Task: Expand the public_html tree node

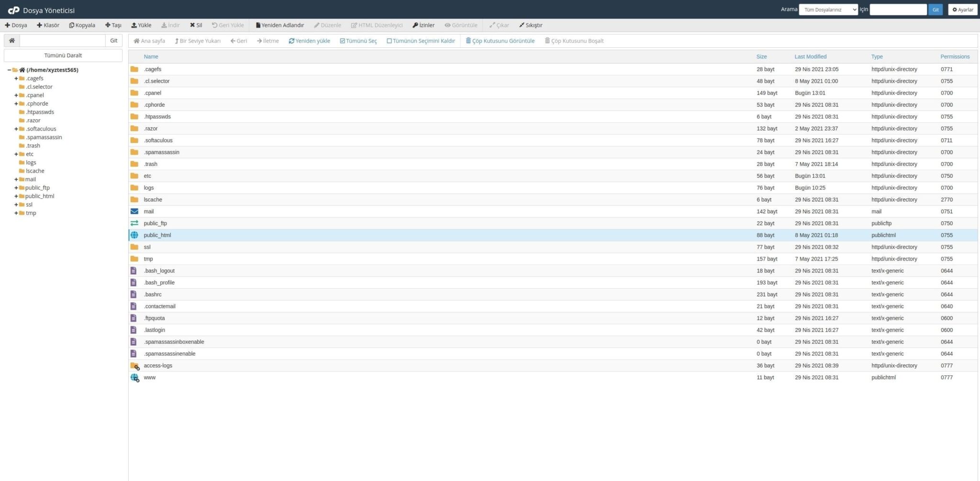Action: 16,197
